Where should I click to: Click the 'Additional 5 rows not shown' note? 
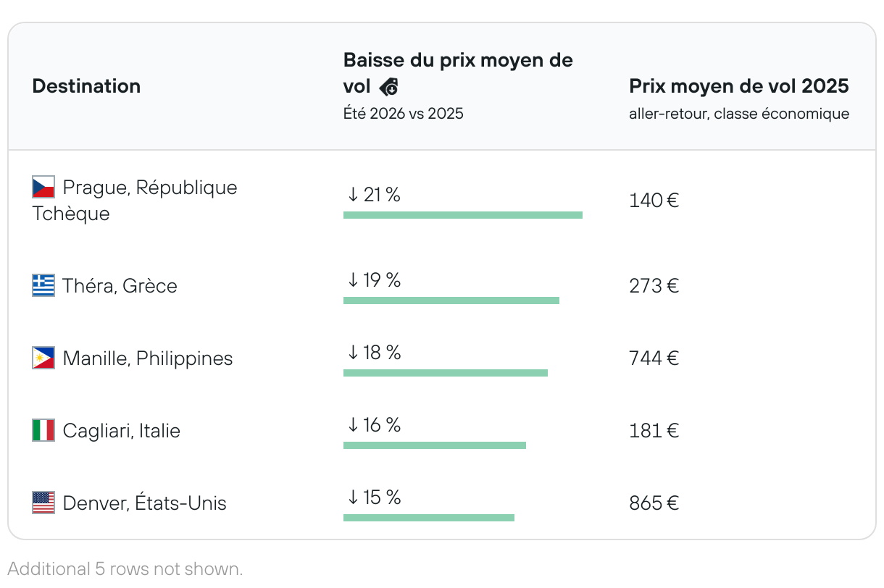coord(125,568)
